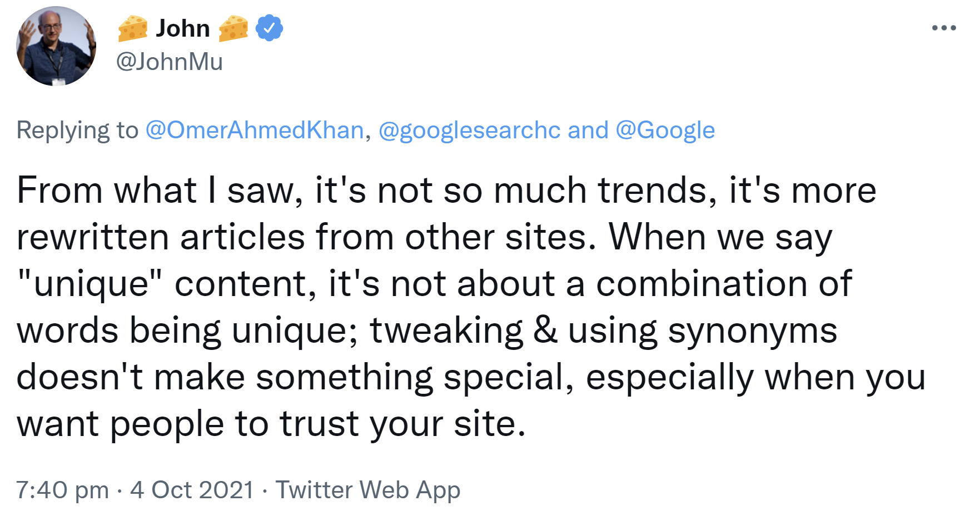Click the blue verified badge beside John
980x516 pixels.
point(270,27)
